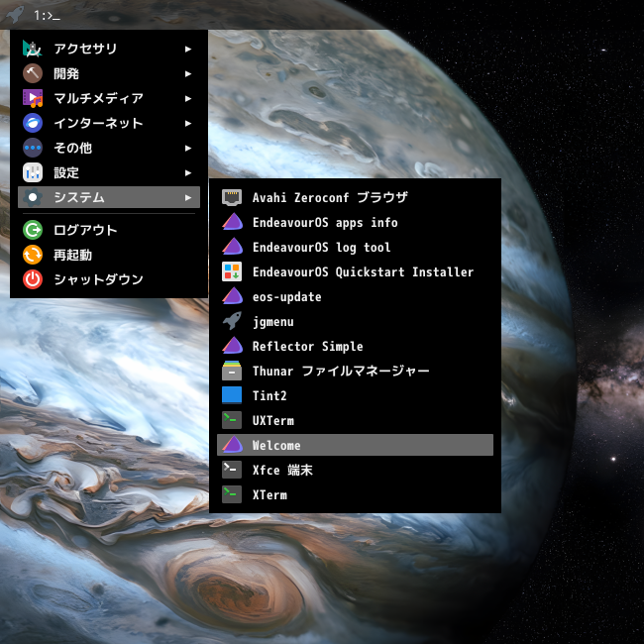This screenshot has width=644, height=644.
Task: Run eos-update from the submenu
Action: (355, 296)
